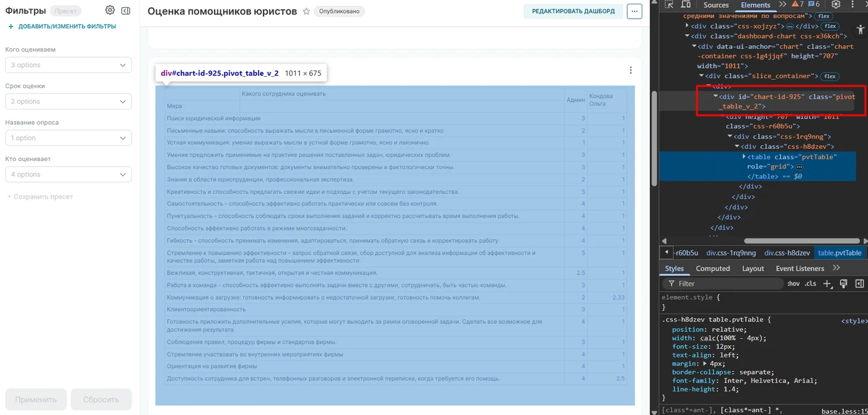
Task: Click div.css-h8dzev breadcrumb
Action: point(787,253)
